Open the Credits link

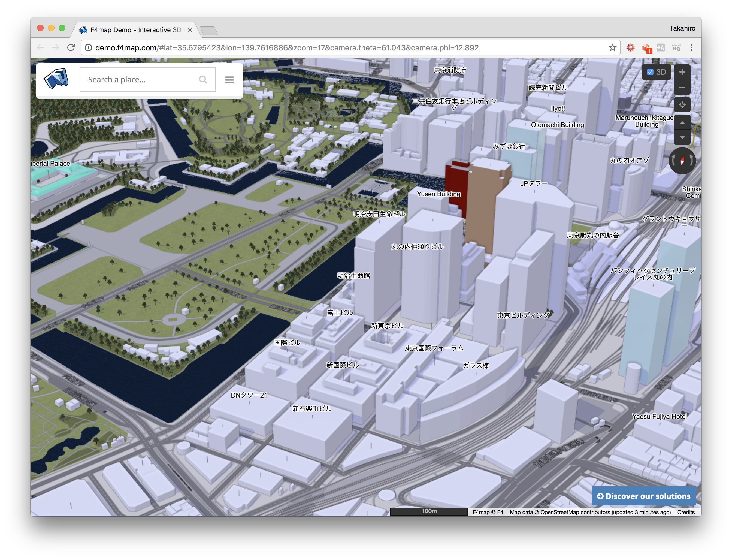click(686, 512)
